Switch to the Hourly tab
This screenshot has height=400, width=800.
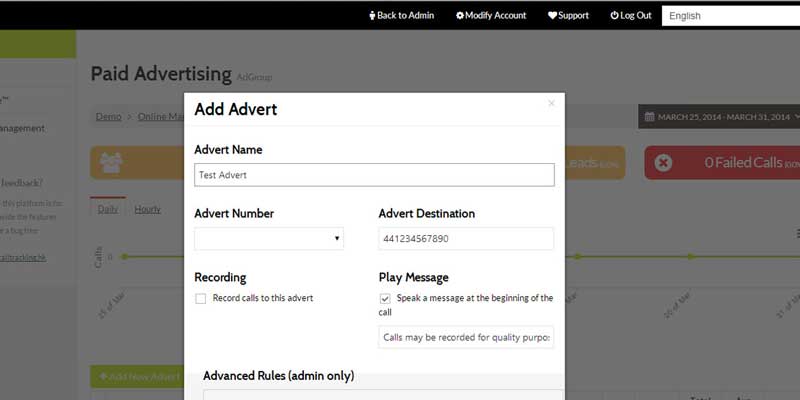click(x=147, y=209)
